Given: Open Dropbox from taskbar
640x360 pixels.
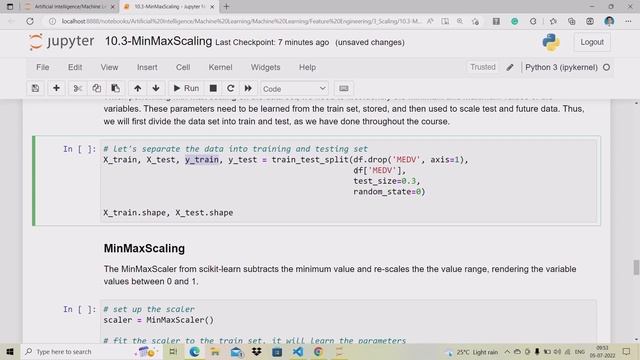Looking at the screenshot, I should (256, 351).
